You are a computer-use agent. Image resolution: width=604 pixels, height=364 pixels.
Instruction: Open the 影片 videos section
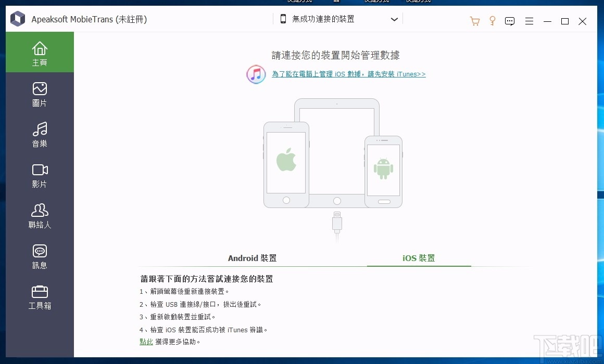(x=40, y=176)
